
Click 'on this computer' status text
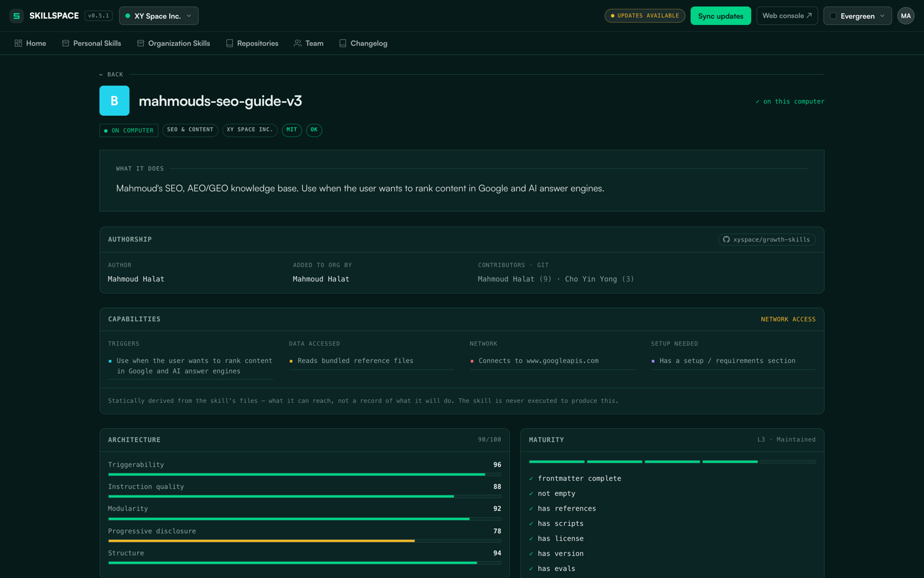click(790, 101)
